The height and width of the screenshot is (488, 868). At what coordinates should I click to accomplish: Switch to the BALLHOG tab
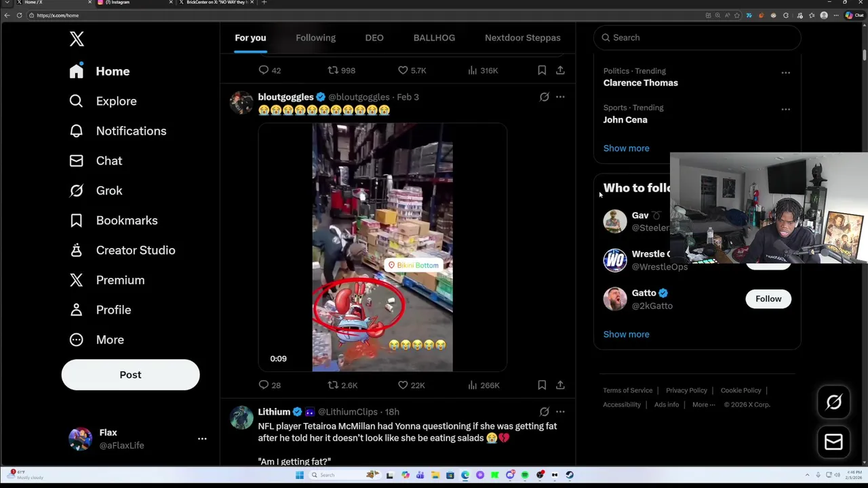tap(434, 38)
